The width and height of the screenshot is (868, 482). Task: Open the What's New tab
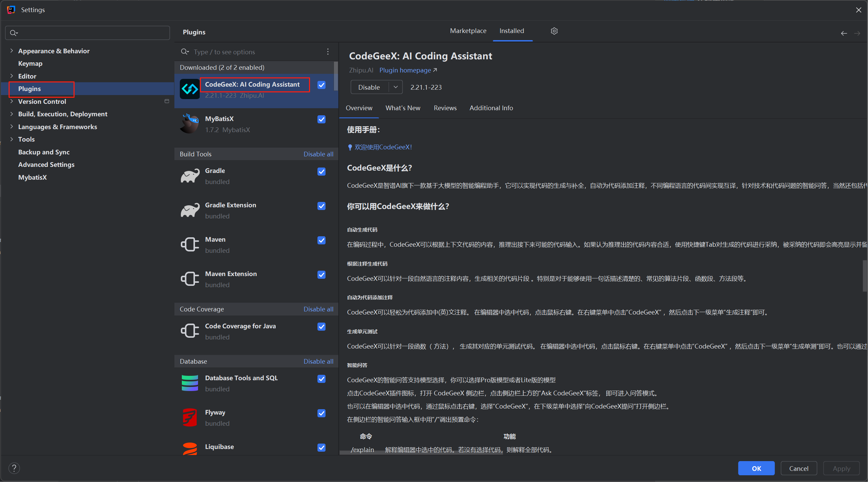(402, 108)
